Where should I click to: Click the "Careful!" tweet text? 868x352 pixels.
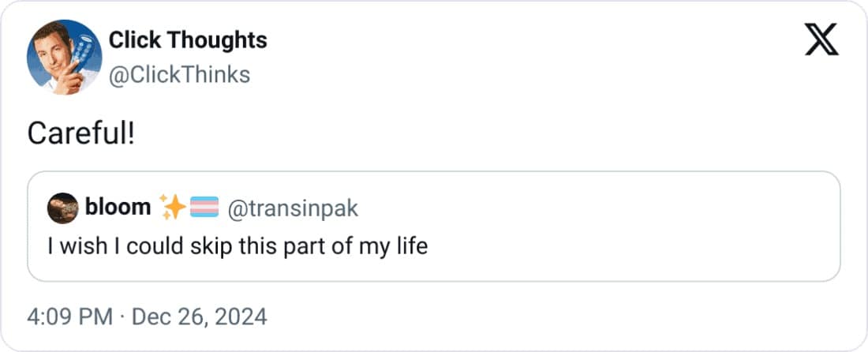pyautogui.click(x=81, y=134)
